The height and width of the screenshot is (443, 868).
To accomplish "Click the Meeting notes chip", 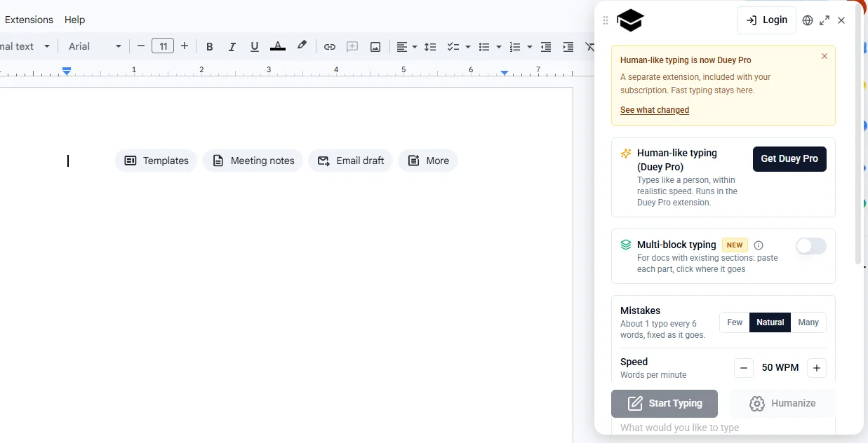I will click(253, 161).
